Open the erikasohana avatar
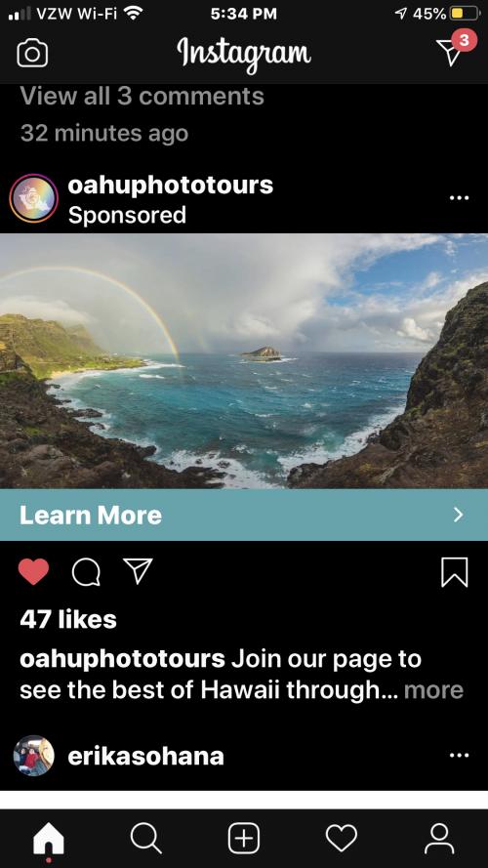The width and height of the screenshot is (488, 868). (x=33, y=756)
